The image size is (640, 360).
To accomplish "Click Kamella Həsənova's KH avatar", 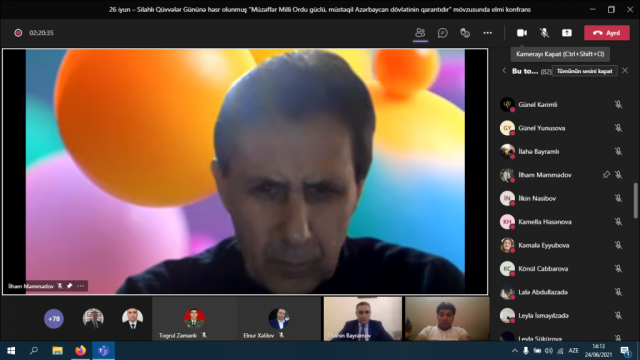I will click(x=507, y=222).
